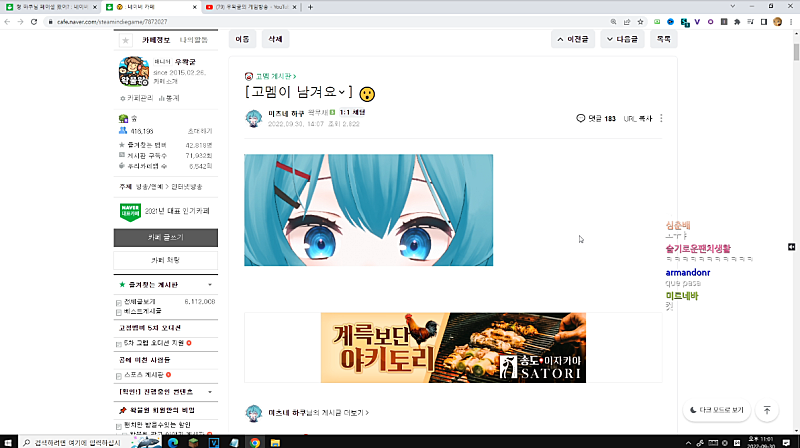Viewport: 800px width, 448px height.
Task: Click the NAVER 대표카페 green badge
Action: pyautogui.click(x=130, y=211)
